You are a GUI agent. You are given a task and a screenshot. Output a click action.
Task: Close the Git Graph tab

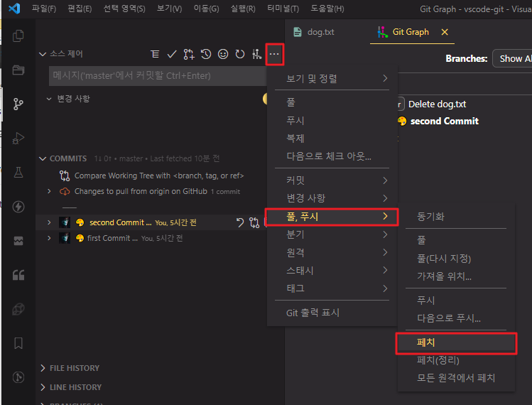pyautogui.click(x=445, y=32)
